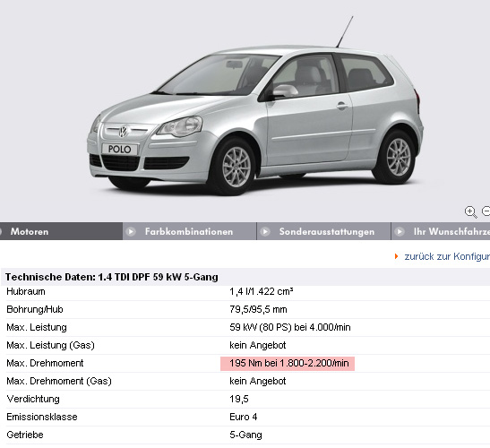The height and width of the screenshot is (448, 490).
Task: Follow the zurück zur Konfiguration link
Action: click(447, 256)
